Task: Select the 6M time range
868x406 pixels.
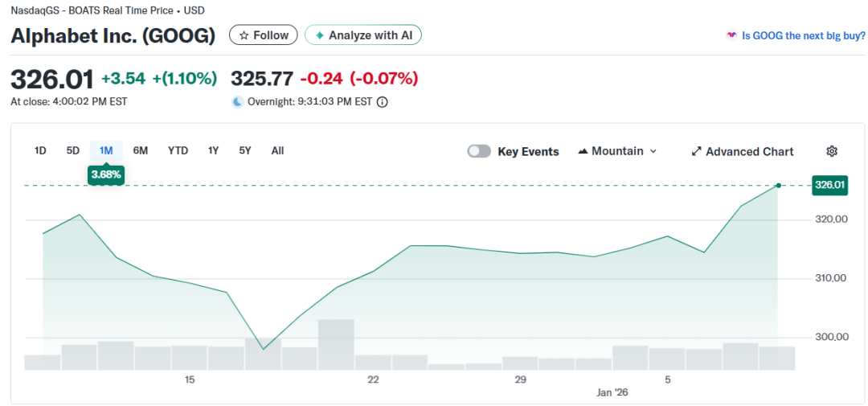Action: (x=141, y=150)
